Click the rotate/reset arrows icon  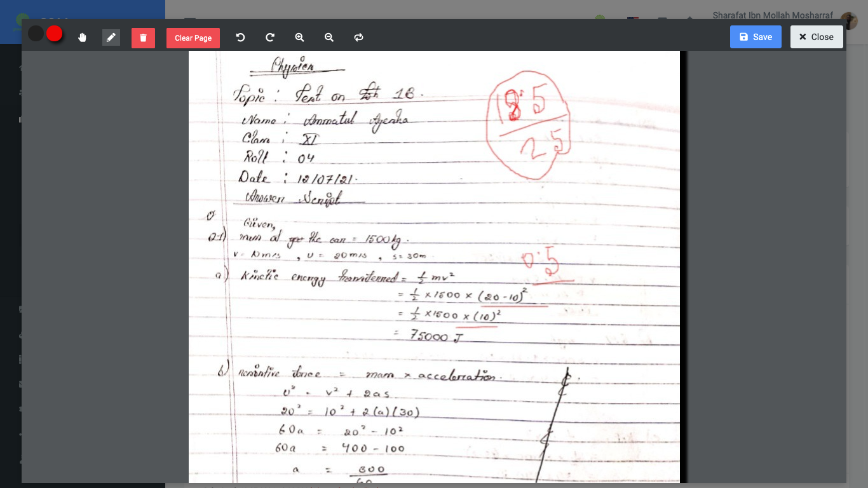click(359, 37)
